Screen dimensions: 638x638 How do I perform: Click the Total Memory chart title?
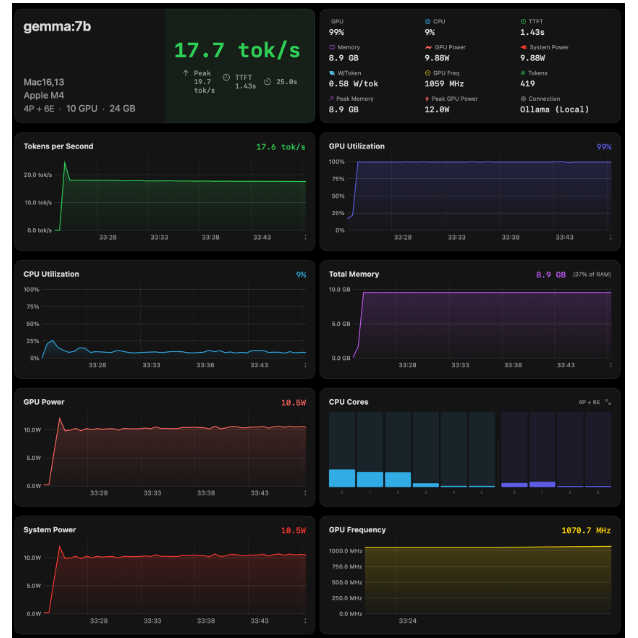coord(354,274)
